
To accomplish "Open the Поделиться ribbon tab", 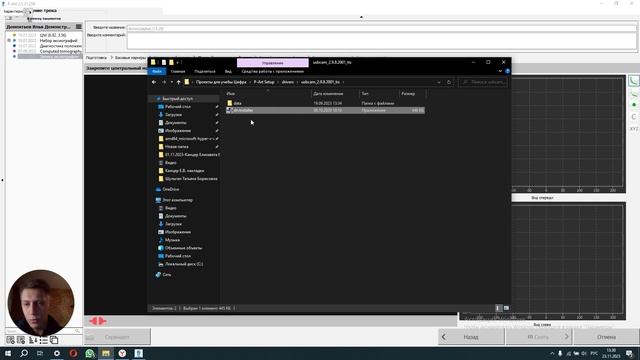I will (x=205, y=71).
